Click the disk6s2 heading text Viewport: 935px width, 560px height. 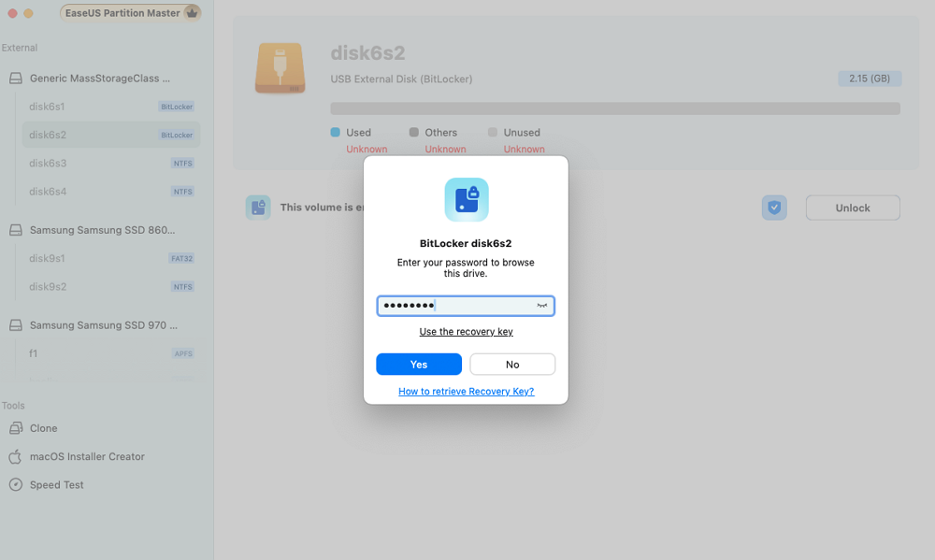pos(367,52)
